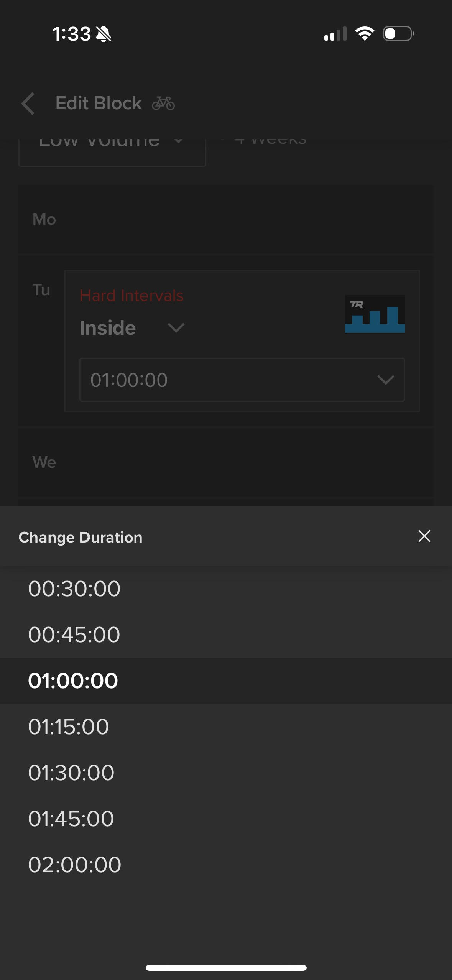Tap the muted bell icon in status bar
452x980 pixels.
pos(104,34)
